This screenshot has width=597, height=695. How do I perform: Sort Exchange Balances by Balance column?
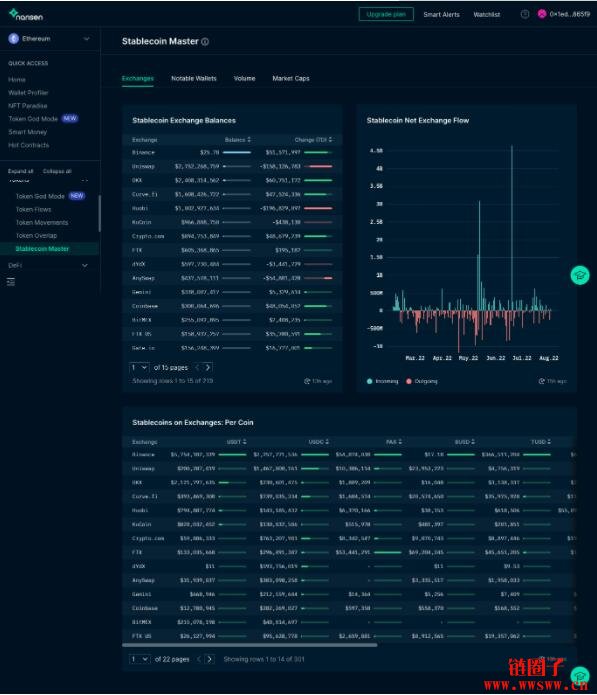point(238,140)
